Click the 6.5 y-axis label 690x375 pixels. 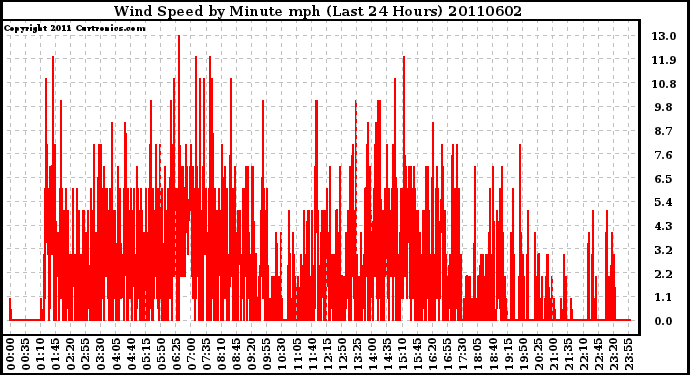[x=664, y=179]
